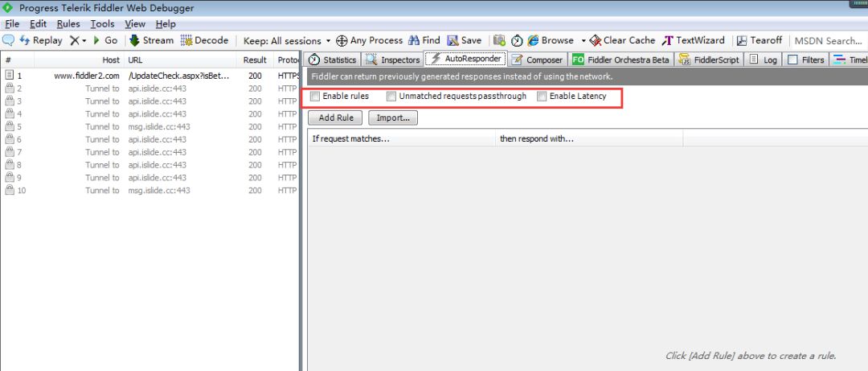Select session 10 tunnel to msg.islide.cc
The height and width of the screenshot is (371, 868).
[x=149, y=191]
